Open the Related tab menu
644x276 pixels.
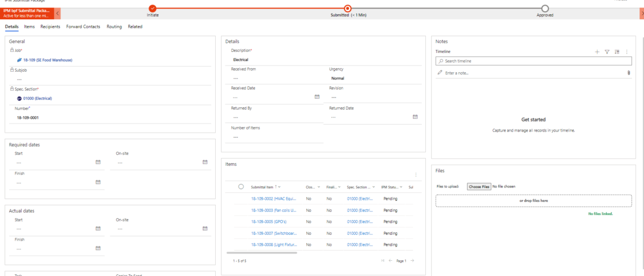click(134, 27)
